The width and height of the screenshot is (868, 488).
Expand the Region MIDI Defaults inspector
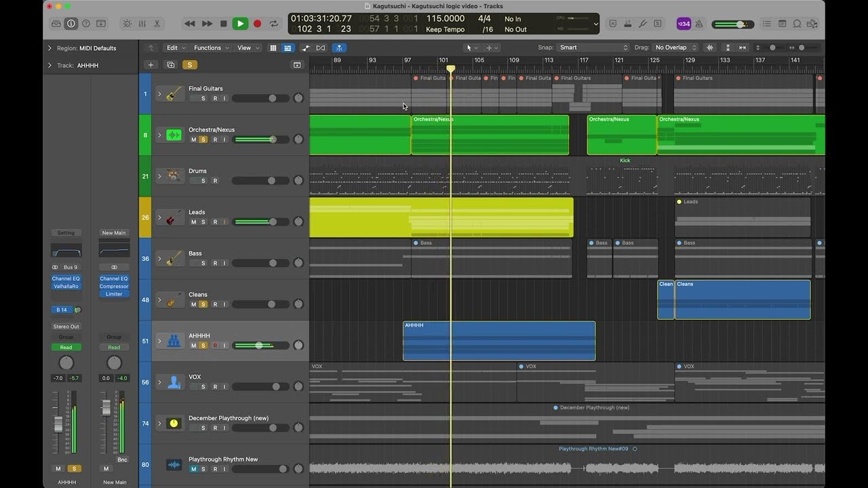tap(50, 48)
